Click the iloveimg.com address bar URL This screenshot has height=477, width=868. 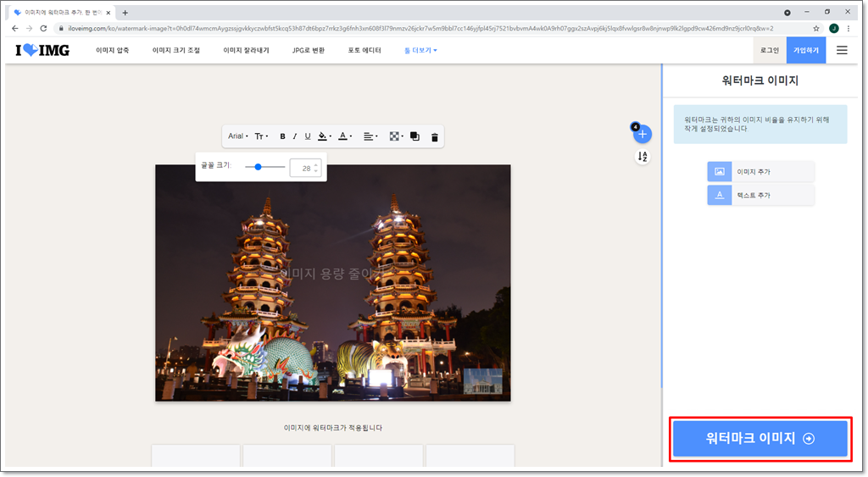click(x=420, y=28)
